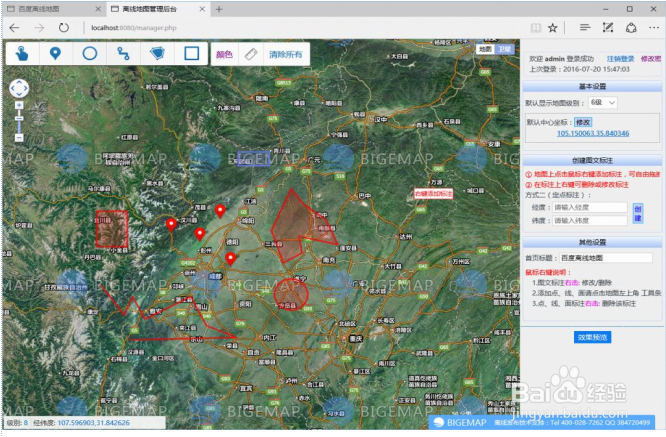
Task: Switch to 地图 map view
Action: pos(485,49)
